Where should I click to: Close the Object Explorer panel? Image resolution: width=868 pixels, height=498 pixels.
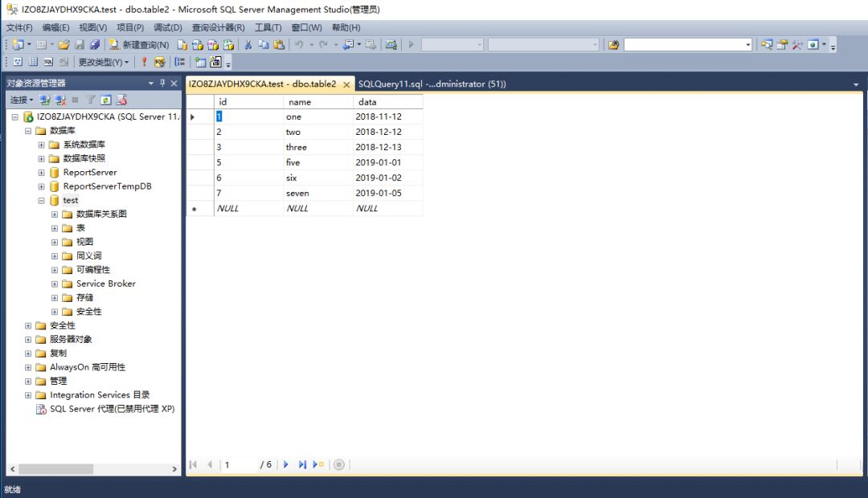(x=174, y=83)
